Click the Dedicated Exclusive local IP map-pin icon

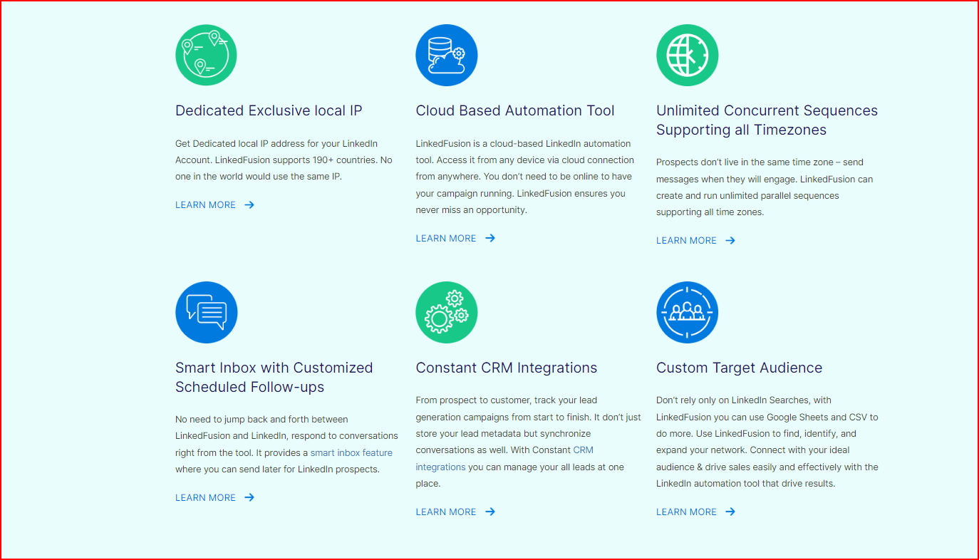(x=206, y=55)
